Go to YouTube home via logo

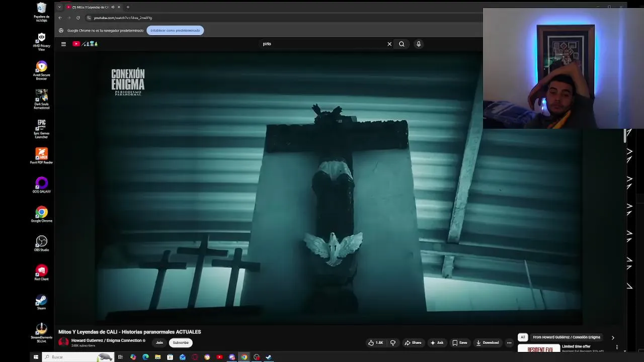tap(85, 44)
